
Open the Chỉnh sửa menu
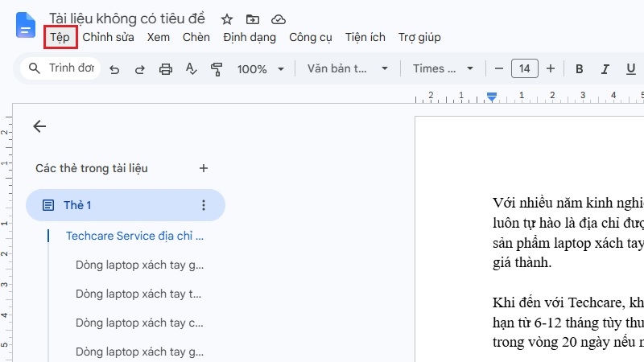point(108,37)
